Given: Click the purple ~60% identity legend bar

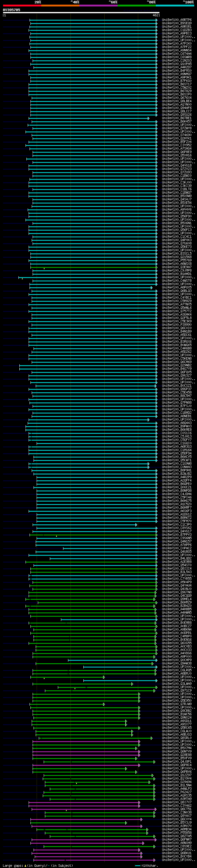Looking at the screenshot, I should [99, 6].
